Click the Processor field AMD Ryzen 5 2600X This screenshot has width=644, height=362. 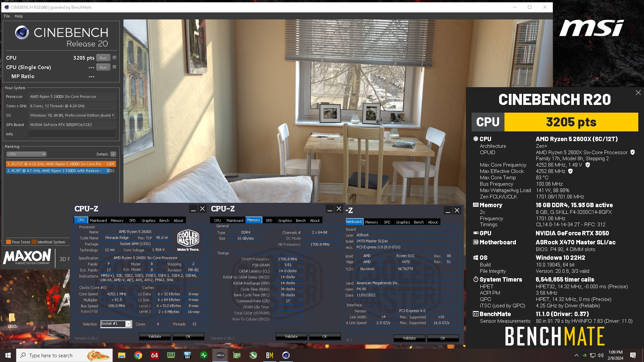(72, 97)
